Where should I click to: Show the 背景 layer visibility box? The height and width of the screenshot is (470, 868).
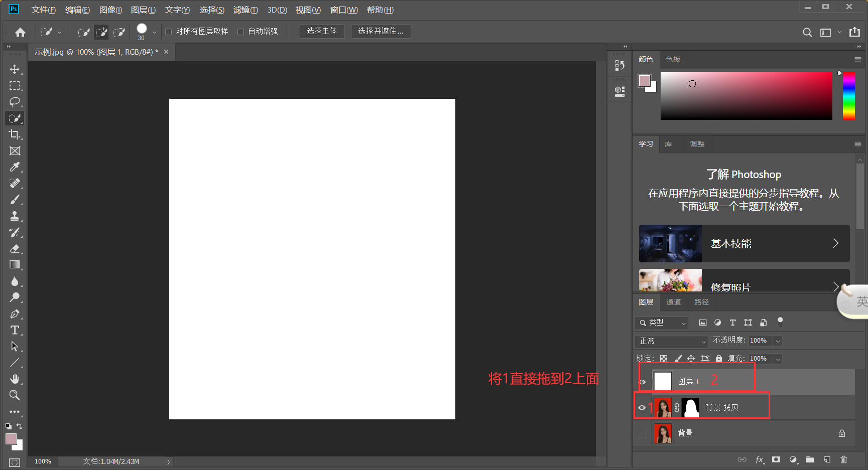[642, 433]
